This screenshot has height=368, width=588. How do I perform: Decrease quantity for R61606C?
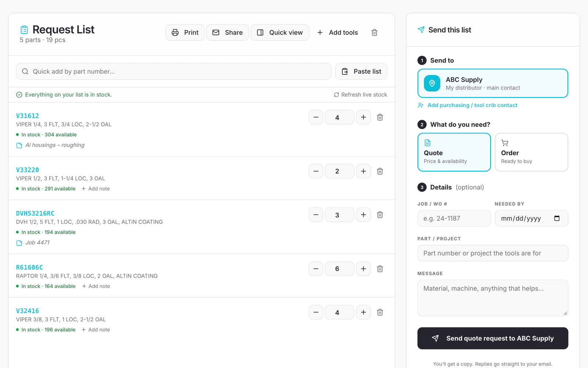[x=316, y=269]
